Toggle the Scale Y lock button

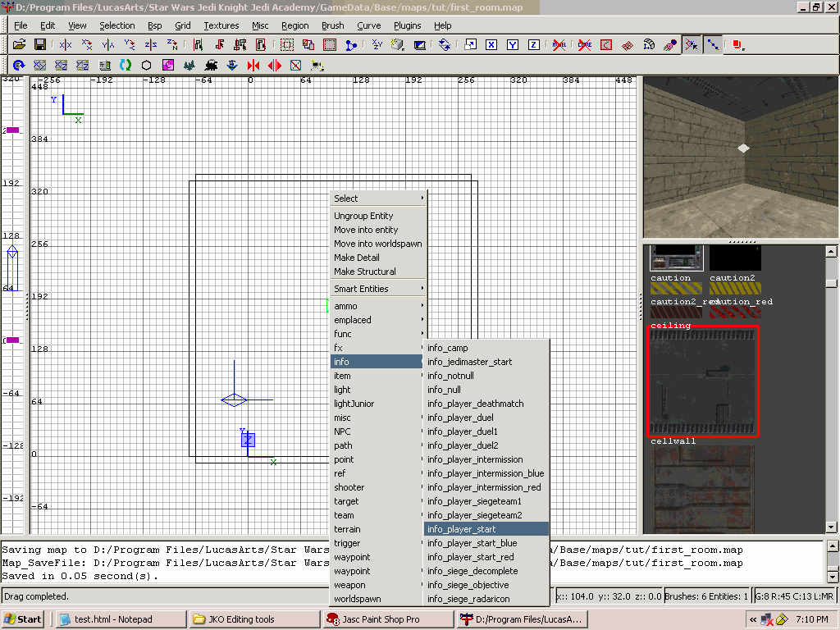point(513,45)
